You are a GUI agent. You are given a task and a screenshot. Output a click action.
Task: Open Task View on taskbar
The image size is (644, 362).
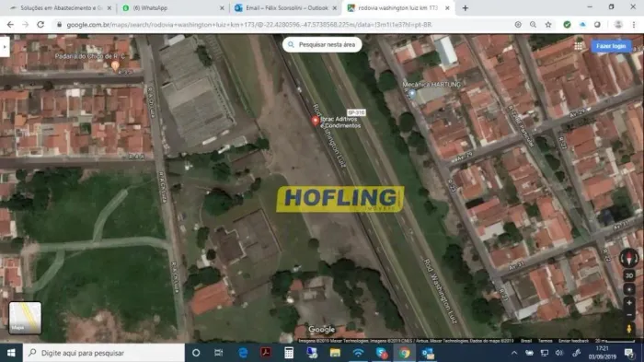218,353
